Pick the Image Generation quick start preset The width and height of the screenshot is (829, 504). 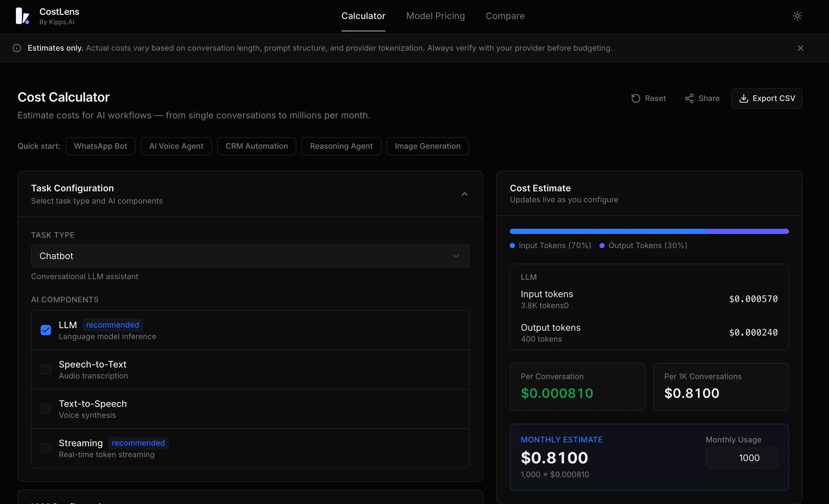(428, 146)
